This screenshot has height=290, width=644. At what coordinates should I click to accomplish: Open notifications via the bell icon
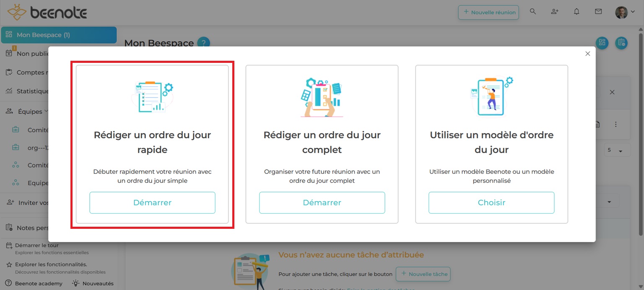(576, 12)
